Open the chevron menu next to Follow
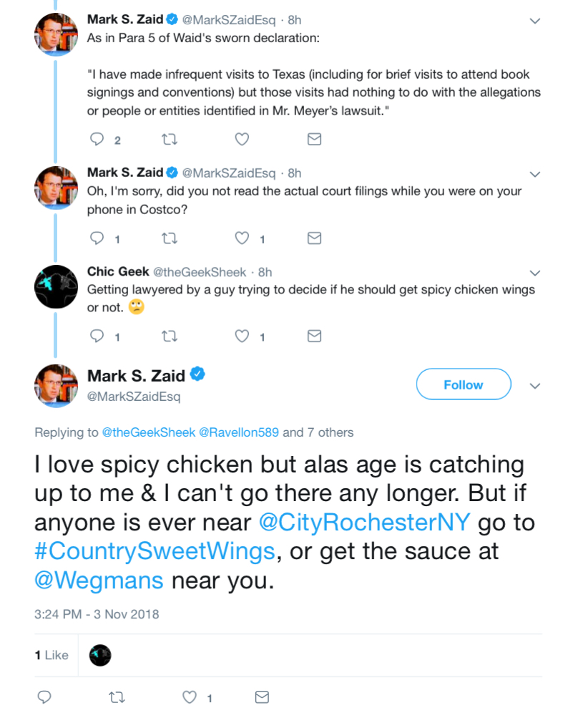 coord(535,386)
